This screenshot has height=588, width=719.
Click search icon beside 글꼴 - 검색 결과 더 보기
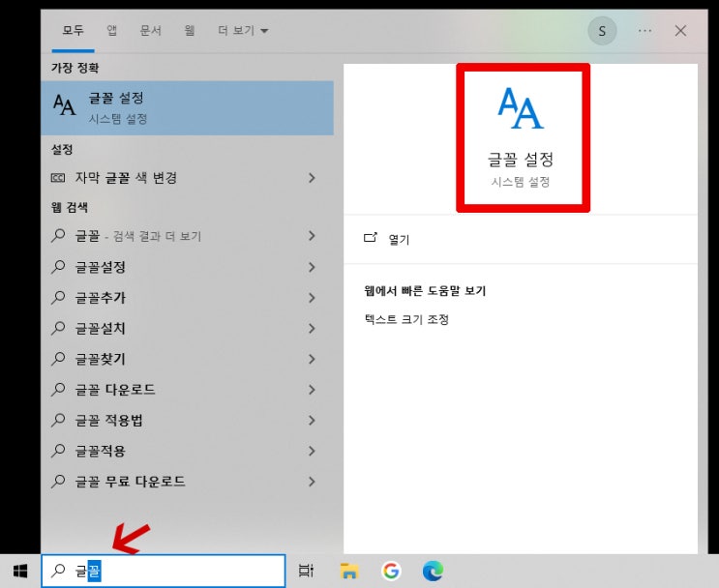point(58,236)
